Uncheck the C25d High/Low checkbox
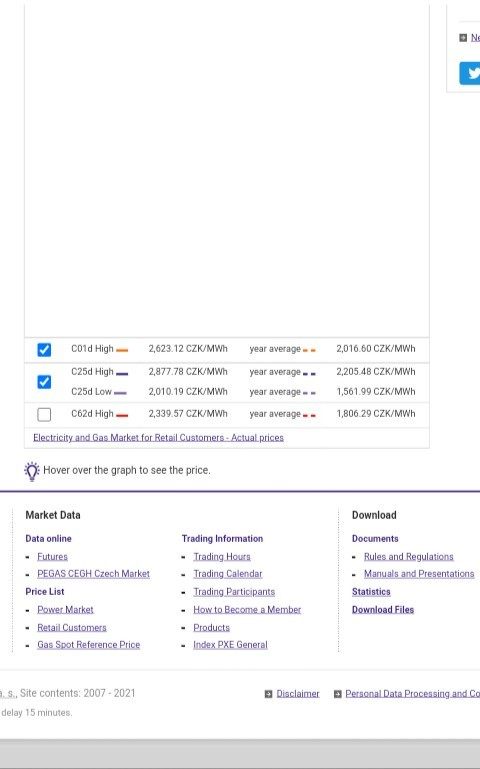Viewport: 480px width, 769px height. pos(44,382)
